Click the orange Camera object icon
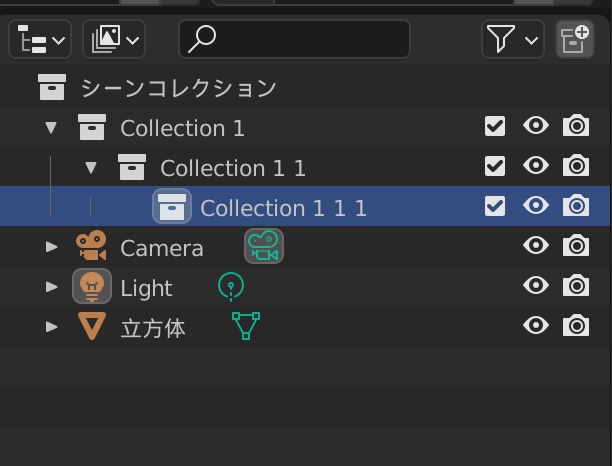 coord(91,246)
